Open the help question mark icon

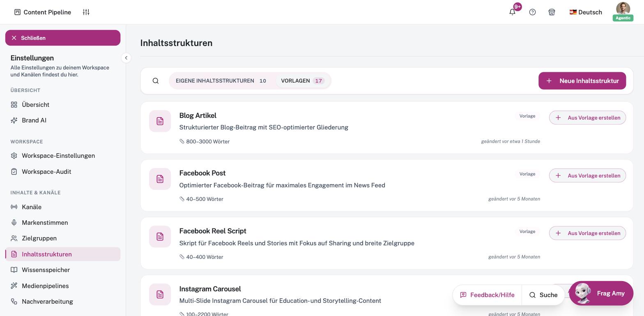(533, 12)
